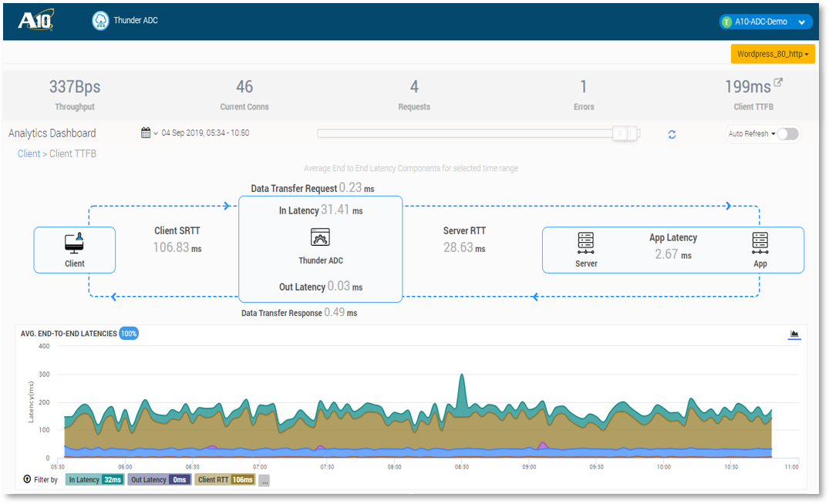
Task: Click the date range text 04 Sep 2019
Action: (205, 133)
